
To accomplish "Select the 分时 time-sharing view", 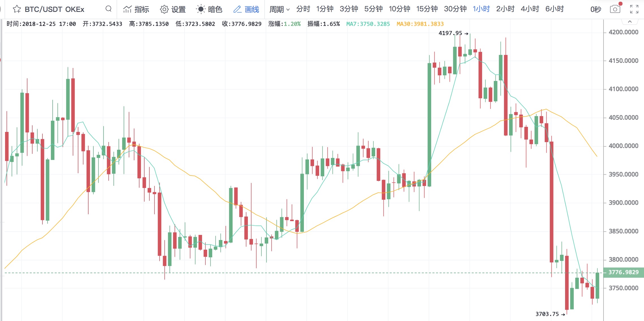I will (303, 9).
